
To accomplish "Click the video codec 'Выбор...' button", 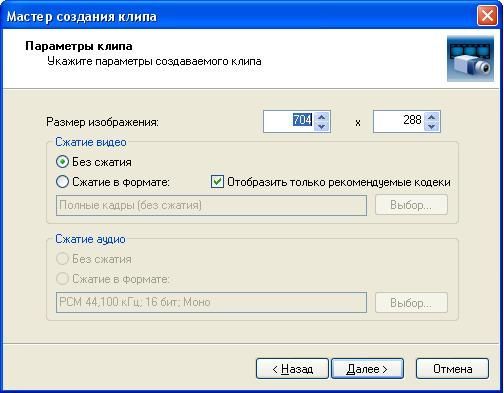I will tap(411, 205).
